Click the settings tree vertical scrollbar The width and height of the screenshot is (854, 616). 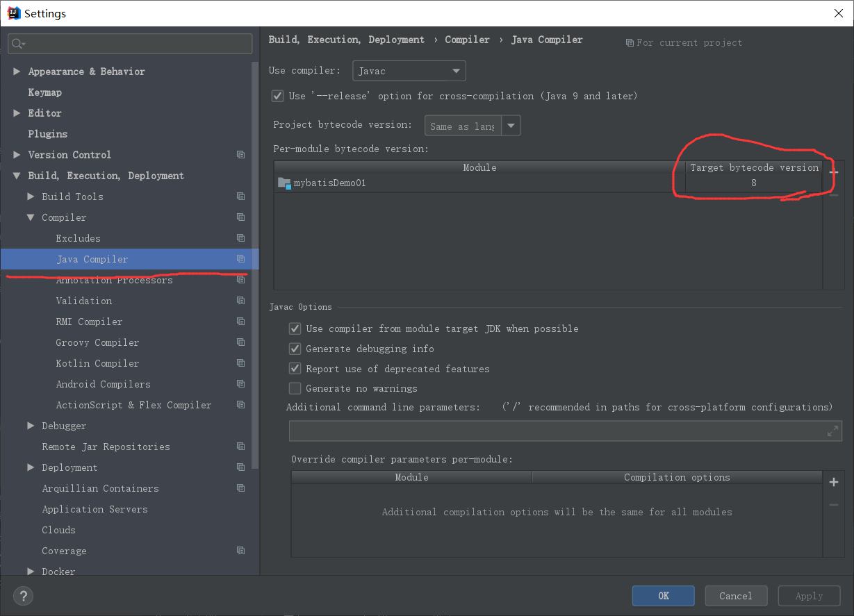tap(255, 264)
